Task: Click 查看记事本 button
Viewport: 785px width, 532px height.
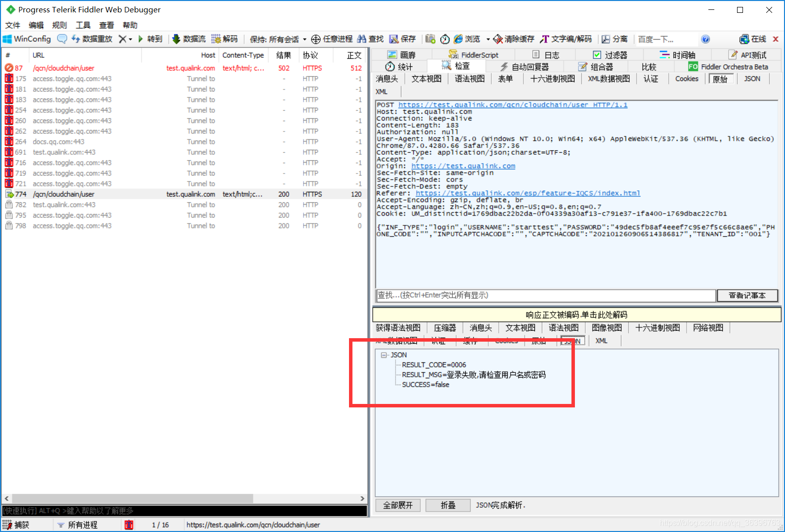Action: click(747, 296)
